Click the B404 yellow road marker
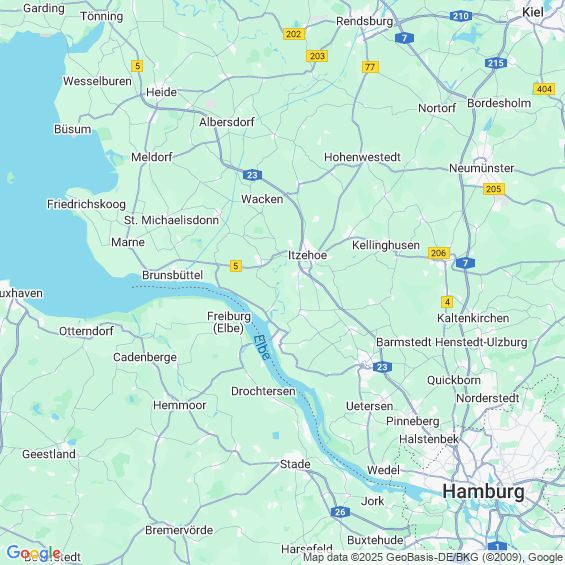The image size is (565, 565). tap(544, 89)
